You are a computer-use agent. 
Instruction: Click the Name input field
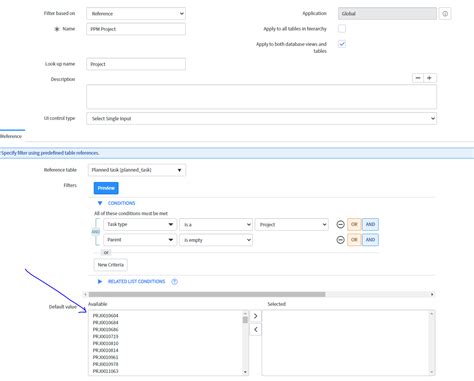pos(136,29)
